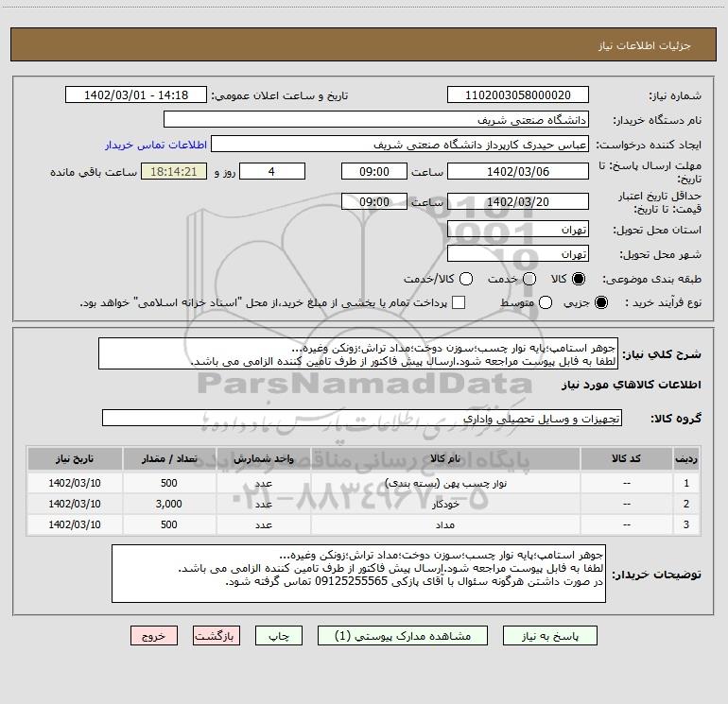This screenshot has height=704, width=728.
Task: Select the خدمت radio button
Action: (x=529, y=279)
